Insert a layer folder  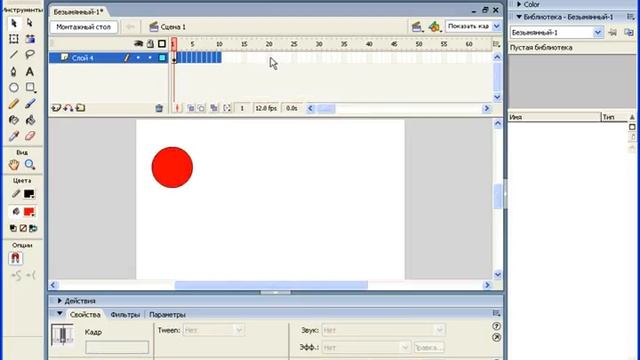(x=80, y=108)
